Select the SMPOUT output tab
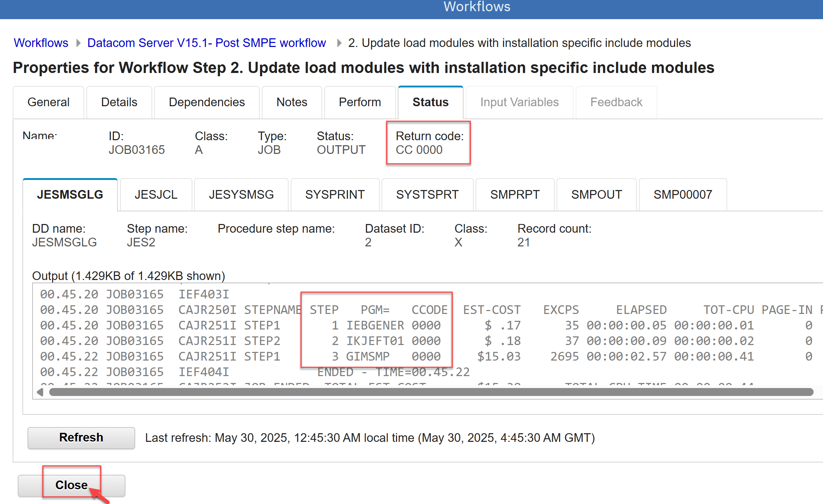Screen dimensions: 823x504 tap(596, 195)
